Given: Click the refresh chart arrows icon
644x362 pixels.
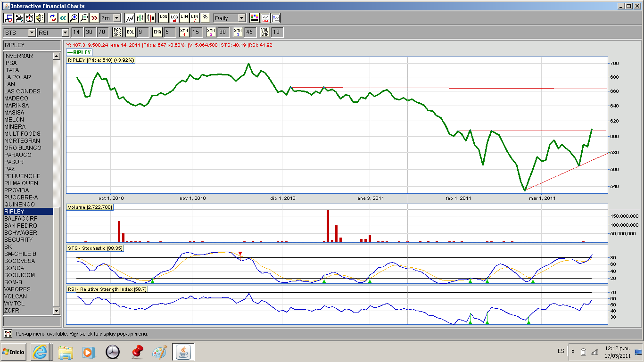Looking at the screenshot, I should (53, 18).
